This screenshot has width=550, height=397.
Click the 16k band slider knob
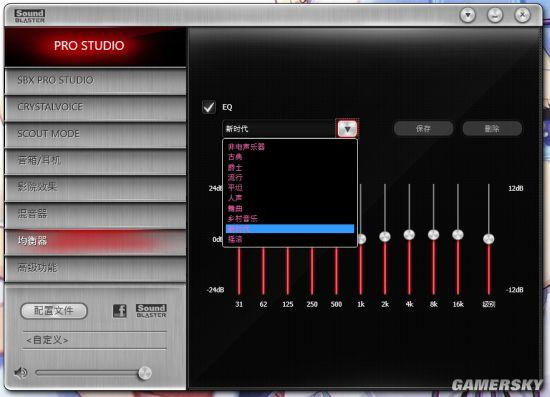coord(457,235)
